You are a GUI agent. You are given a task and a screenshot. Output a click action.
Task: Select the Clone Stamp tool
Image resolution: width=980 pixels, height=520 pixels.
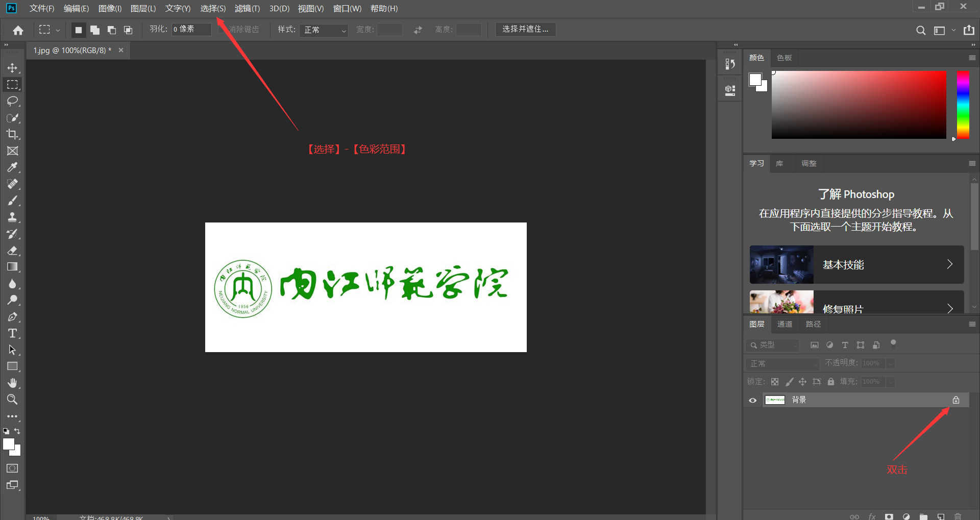[x=12, y=217]
